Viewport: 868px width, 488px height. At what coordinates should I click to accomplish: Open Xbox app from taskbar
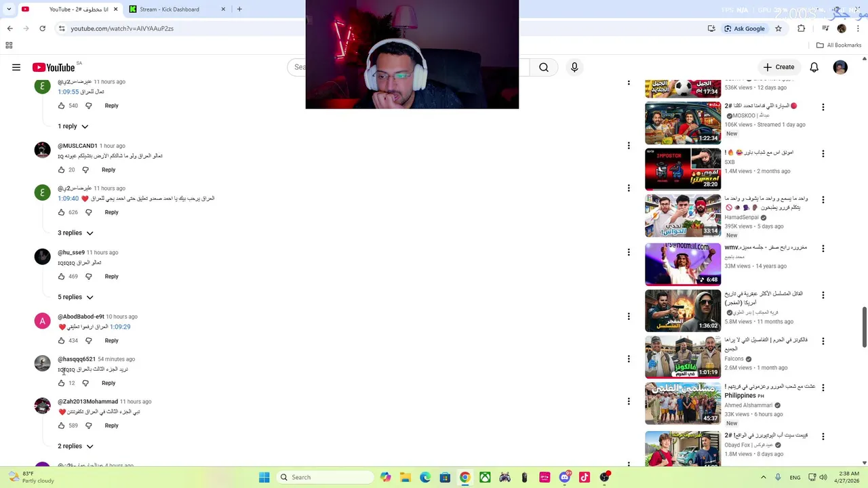[485, 477]
